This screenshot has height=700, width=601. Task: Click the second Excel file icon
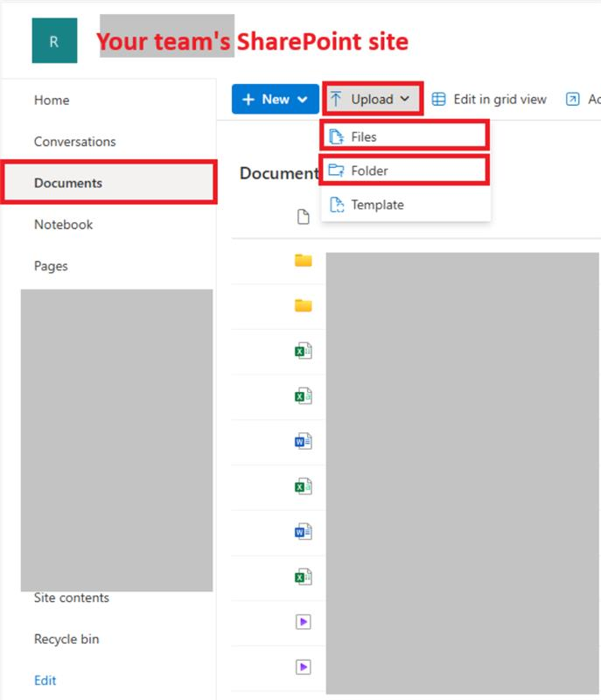point(304,396)
